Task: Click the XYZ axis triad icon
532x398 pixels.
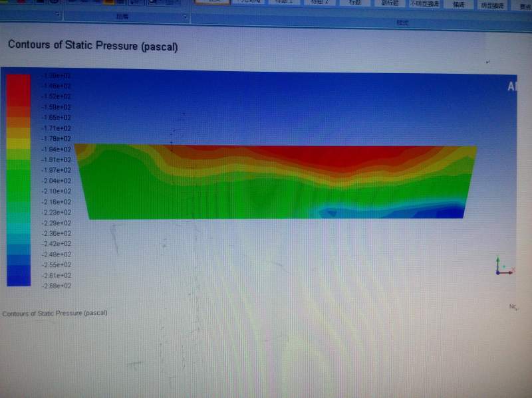Action: [505, 266]
